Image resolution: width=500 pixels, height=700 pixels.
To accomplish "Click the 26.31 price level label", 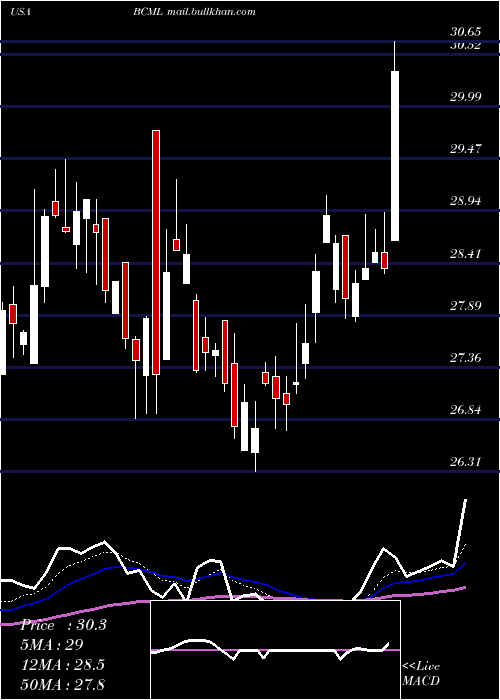I will pos(466,461).
